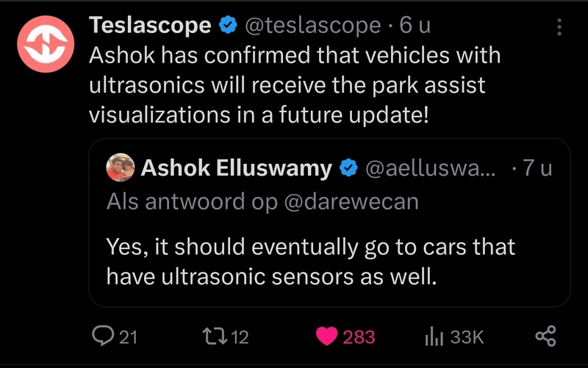Share the tweet using share icon
This screenshot has height=368, width=588.
coord(545,336)
